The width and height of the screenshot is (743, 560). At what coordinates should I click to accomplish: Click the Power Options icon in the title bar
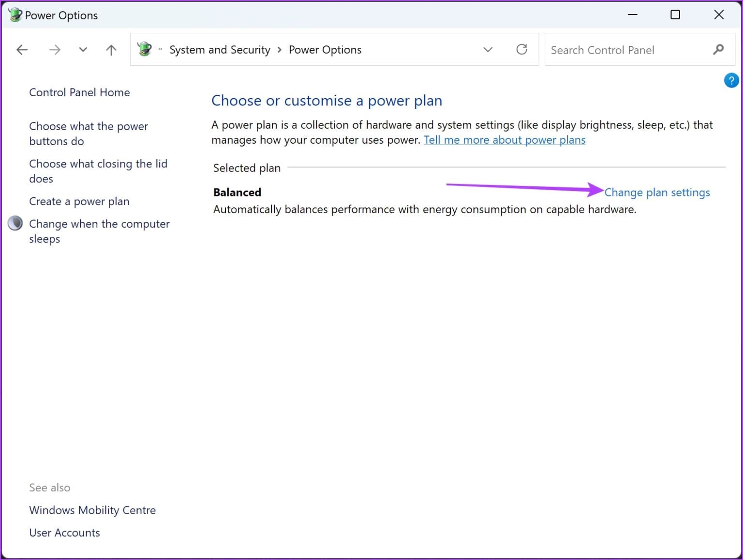pos(14,15)
